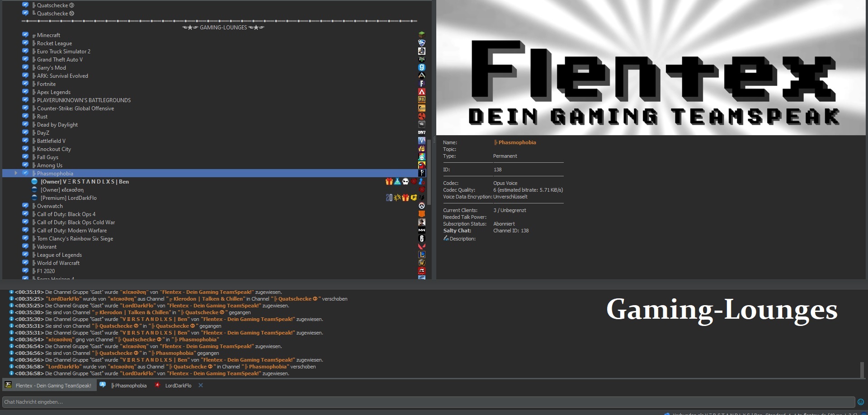The height and width of the screenshot is (415, 868).
Task: Open the emoji picker smiley icon
Action: click(x=861, y=402)
